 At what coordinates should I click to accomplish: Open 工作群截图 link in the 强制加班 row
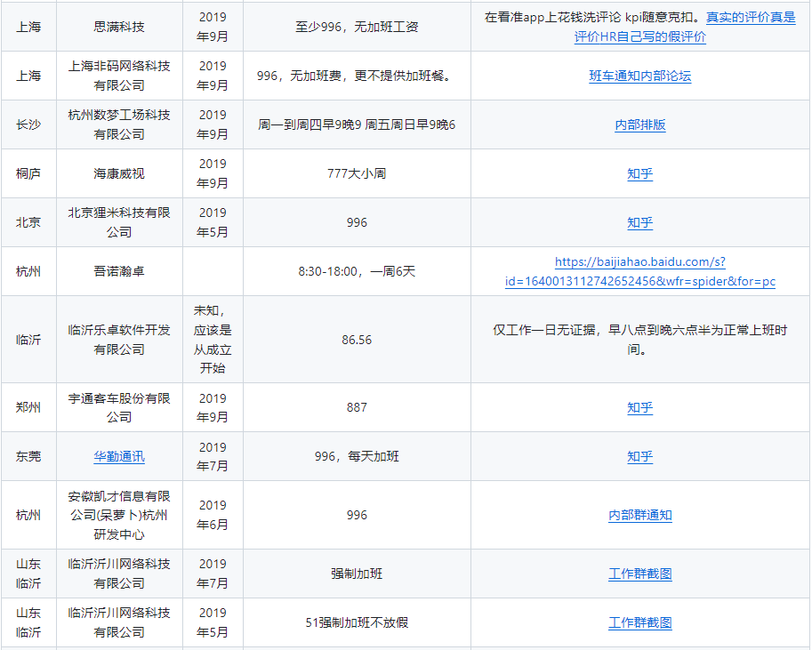point(640,574)
